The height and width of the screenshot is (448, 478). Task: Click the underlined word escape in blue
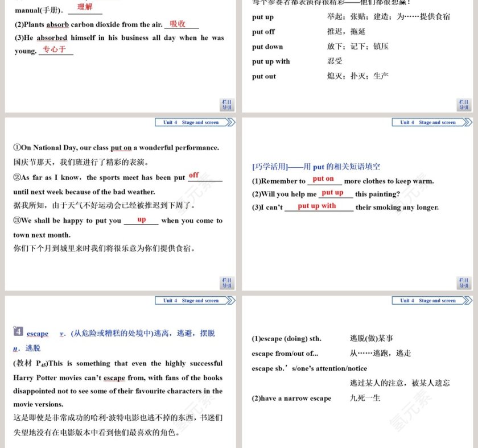click(x=37, y=333)
